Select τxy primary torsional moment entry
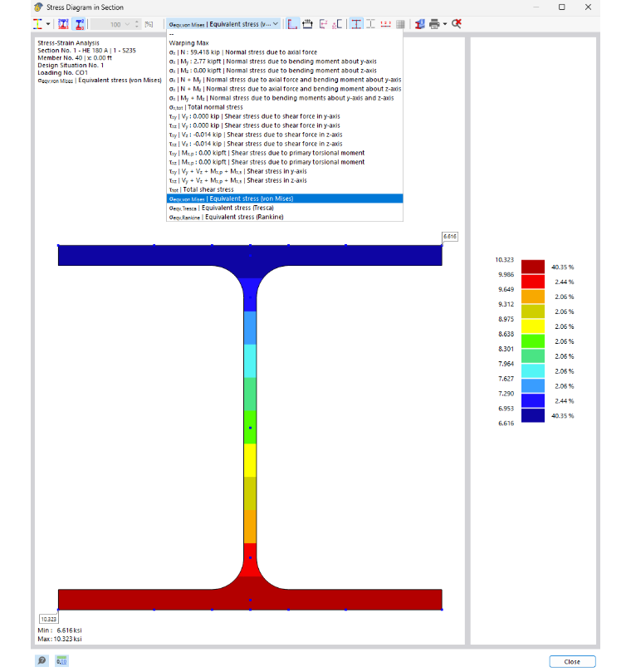Viewport: 631px width, 672px height. (x=285, y=153)
